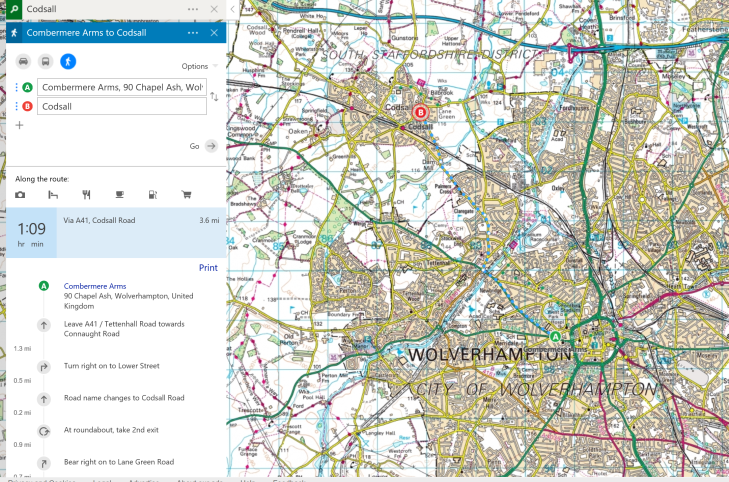
Task: Add another destination with plus icon
Action: tap(19, 125)
